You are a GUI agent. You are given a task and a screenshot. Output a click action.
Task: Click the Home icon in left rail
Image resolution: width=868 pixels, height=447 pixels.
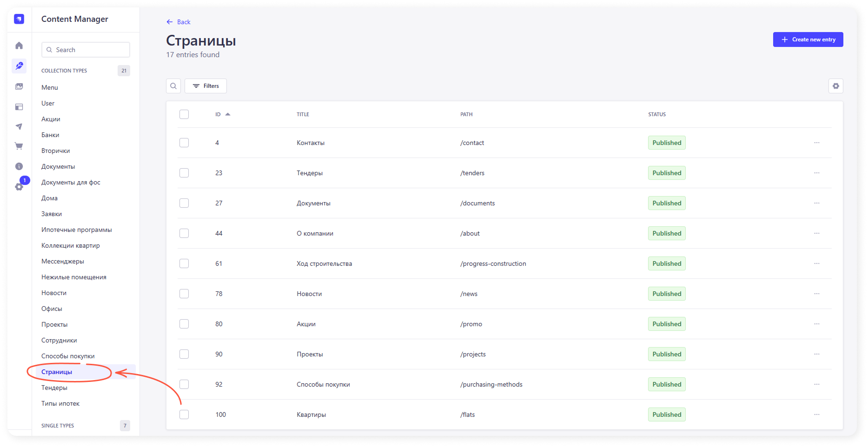click(19, 46)
